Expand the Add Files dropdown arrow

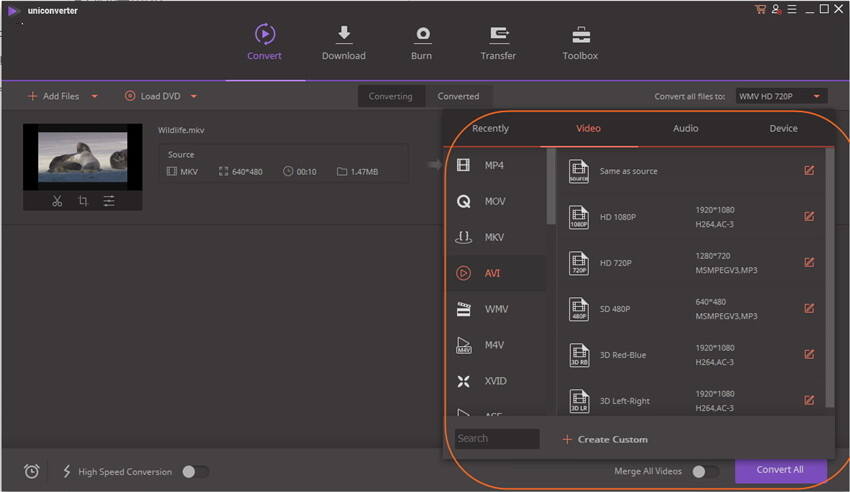pyautogui.click(x=94, y=96)
